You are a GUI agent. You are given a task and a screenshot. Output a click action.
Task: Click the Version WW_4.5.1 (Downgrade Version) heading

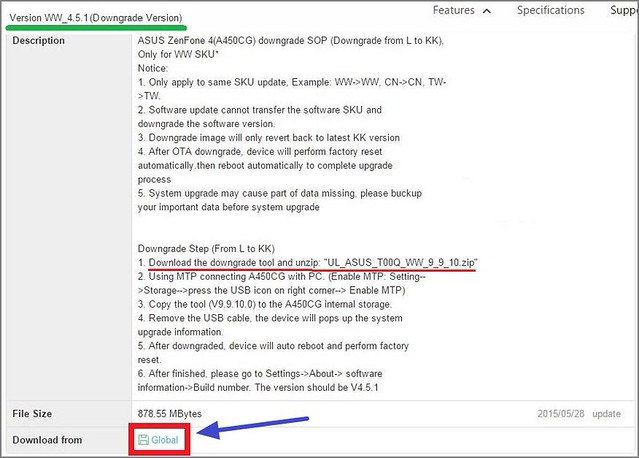click(x=96, y=18)
